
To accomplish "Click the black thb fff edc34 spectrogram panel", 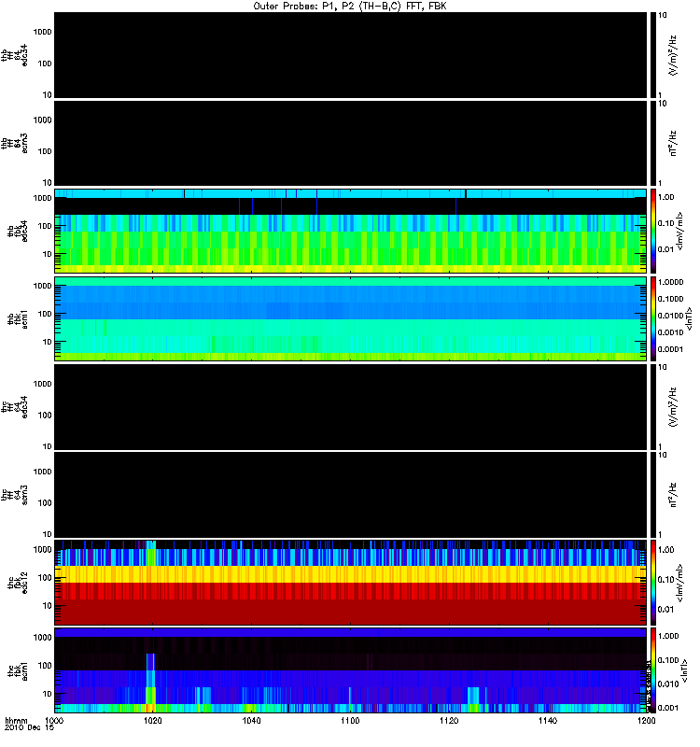I will click(x=350, y=55).
